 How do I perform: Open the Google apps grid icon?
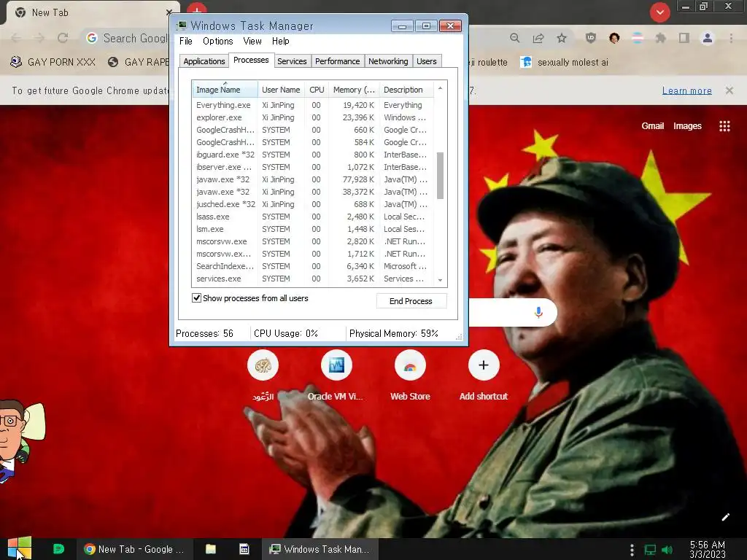point(724,126)
